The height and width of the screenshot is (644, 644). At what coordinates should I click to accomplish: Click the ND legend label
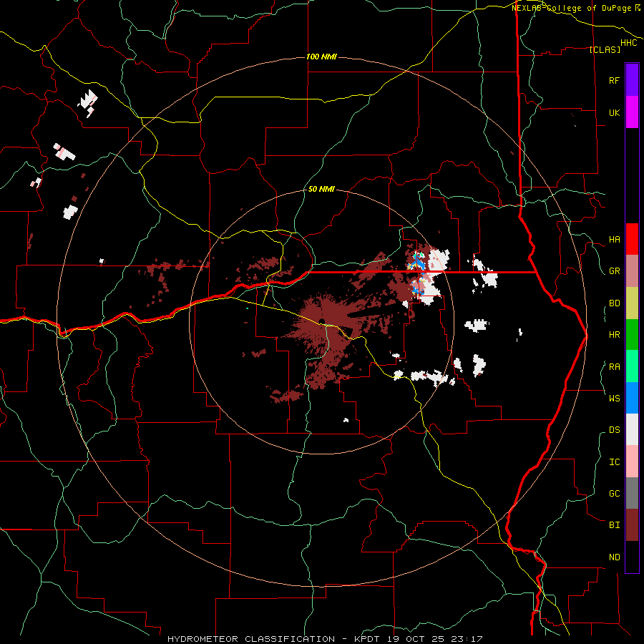pos(614,557)
